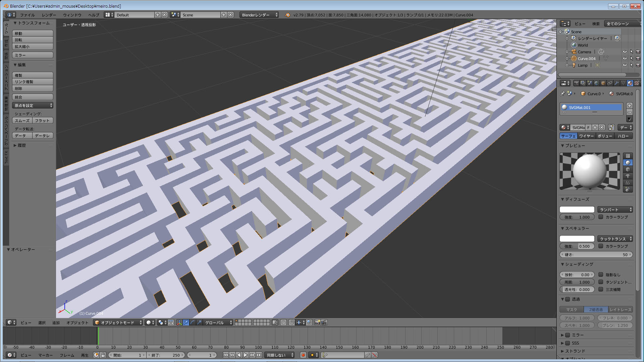Click the スムーズ shading button
The image size is (644, 362).
[22, 120]
